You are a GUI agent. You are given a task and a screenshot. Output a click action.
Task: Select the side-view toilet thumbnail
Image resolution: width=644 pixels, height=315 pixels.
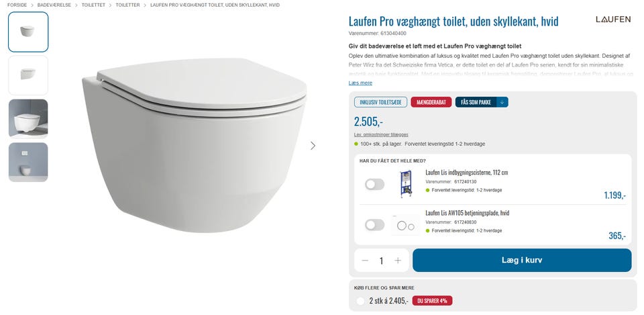(28, 75)
